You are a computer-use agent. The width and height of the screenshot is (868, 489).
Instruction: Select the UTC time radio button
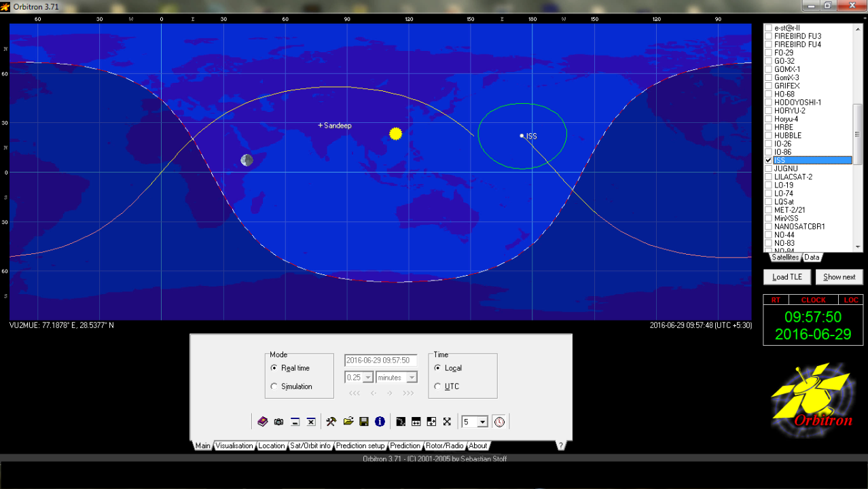(438, 386)
